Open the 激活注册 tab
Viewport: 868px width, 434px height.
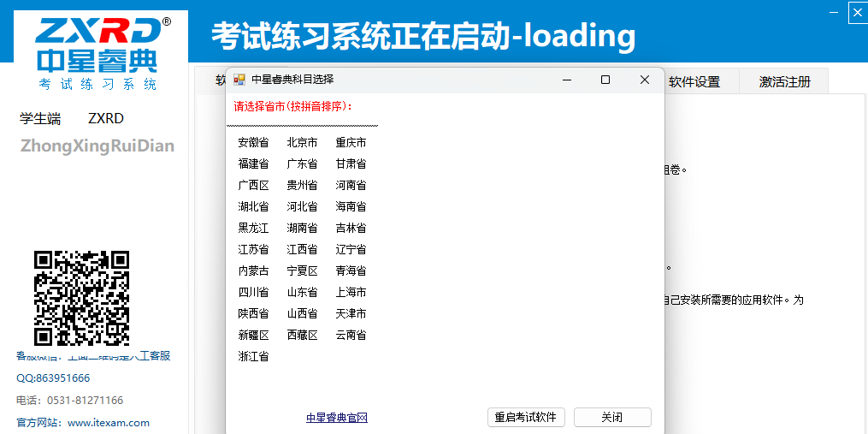(x=784, y=82)
